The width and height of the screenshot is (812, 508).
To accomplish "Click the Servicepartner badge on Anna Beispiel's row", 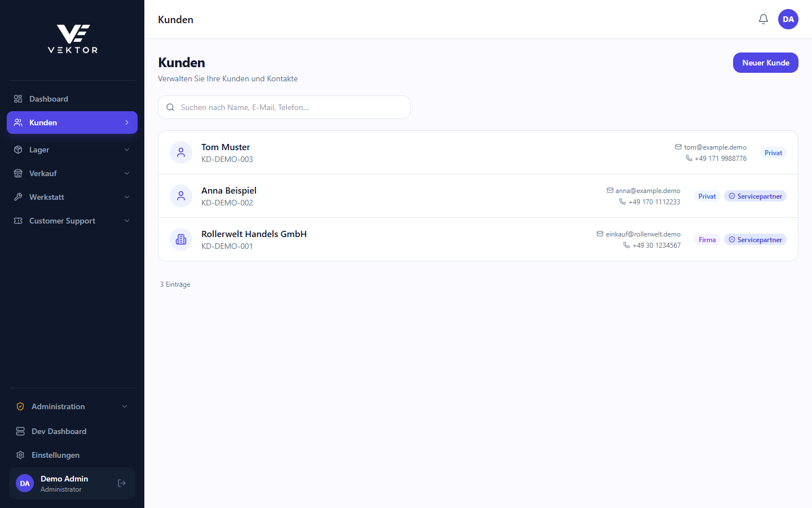I will 755,196.
